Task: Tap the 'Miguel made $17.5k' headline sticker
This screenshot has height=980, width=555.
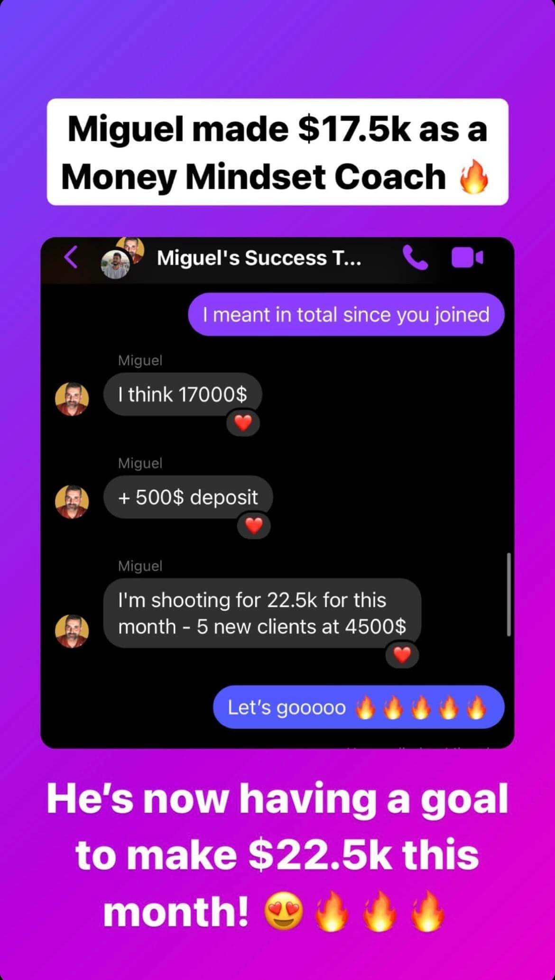Action: click(277, 152)
